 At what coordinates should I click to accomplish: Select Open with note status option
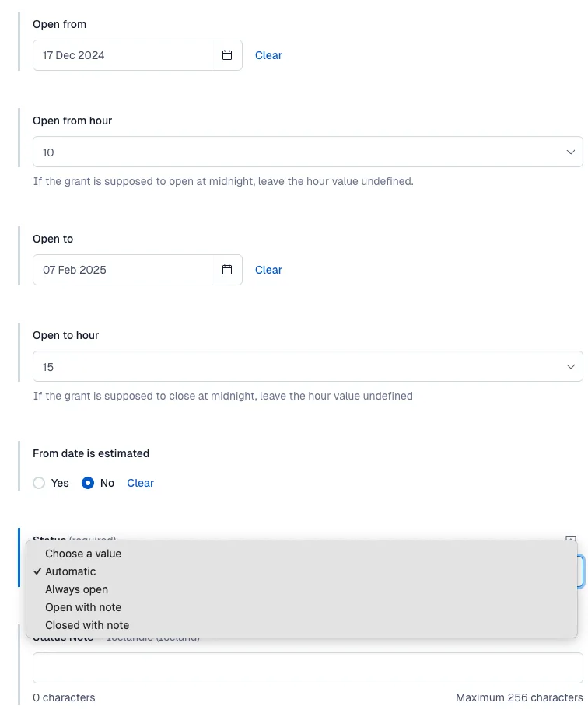[x=83, y=607]
